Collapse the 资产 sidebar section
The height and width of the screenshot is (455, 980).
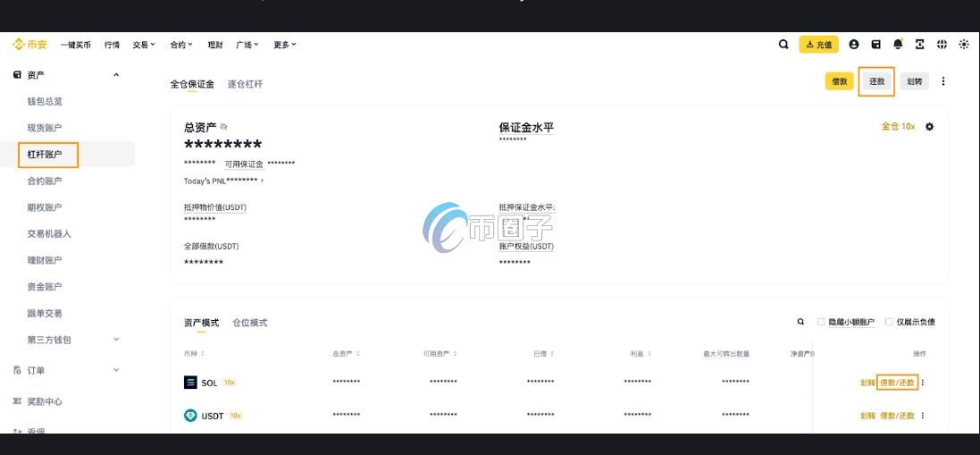115,75
